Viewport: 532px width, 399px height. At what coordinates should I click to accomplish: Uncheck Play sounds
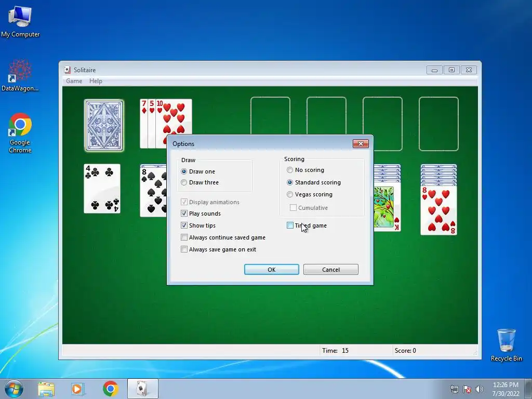point(184,214)
